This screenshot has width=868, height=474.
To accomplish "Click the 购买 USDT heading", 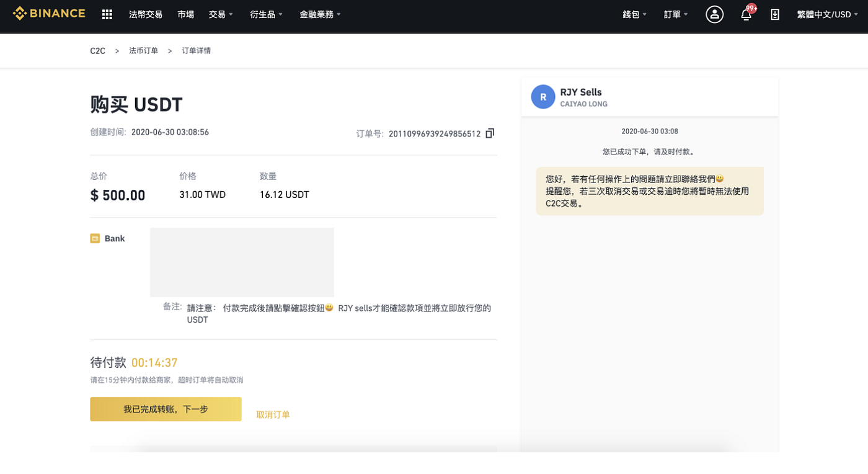I will [x=136, y=104].
